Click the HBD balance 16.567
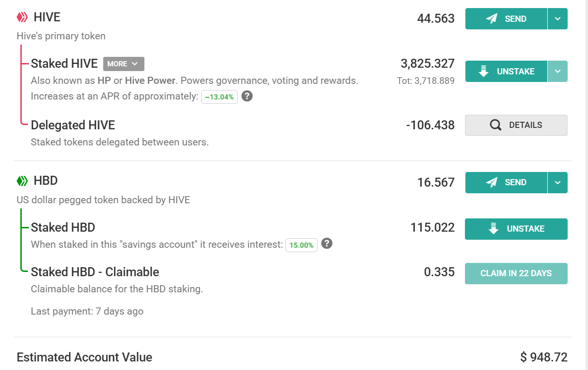Image resolution: width=588 pixels, height=370 pixels. (x=436, y=182)
